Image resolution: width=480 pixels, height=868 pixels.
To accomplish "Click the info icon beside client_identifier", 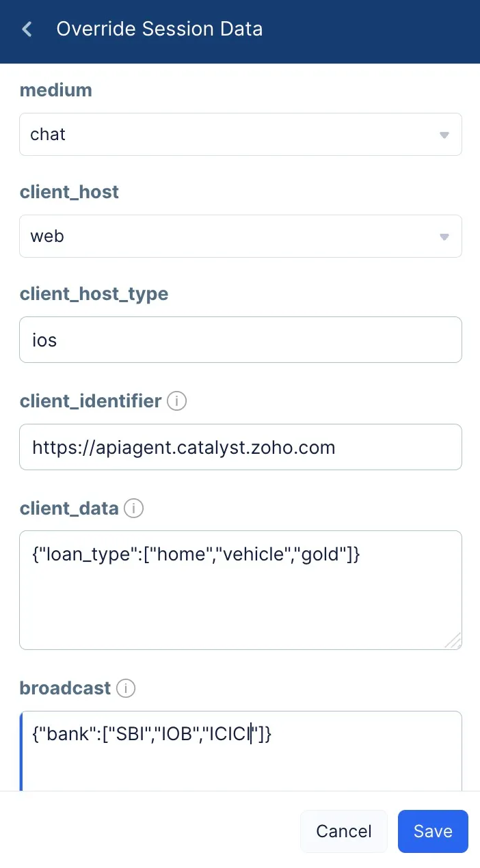I will 176,401.
